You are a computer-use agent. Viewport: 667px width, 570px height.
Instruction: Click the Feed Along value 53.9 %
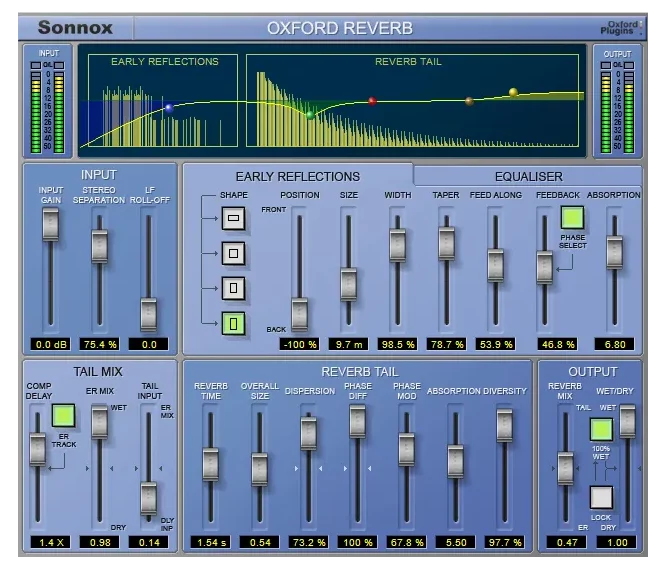[x=496, y=344]
